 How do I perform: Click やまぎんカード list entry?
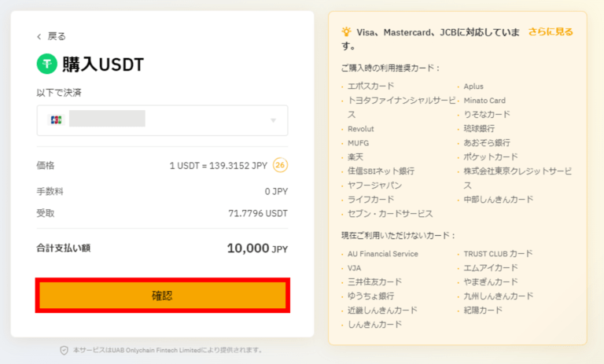click(x=491, y=282)
